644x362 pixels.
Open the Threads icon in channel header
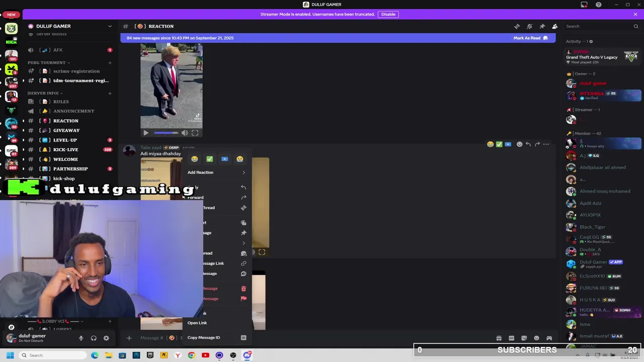(x=517, y=26)
